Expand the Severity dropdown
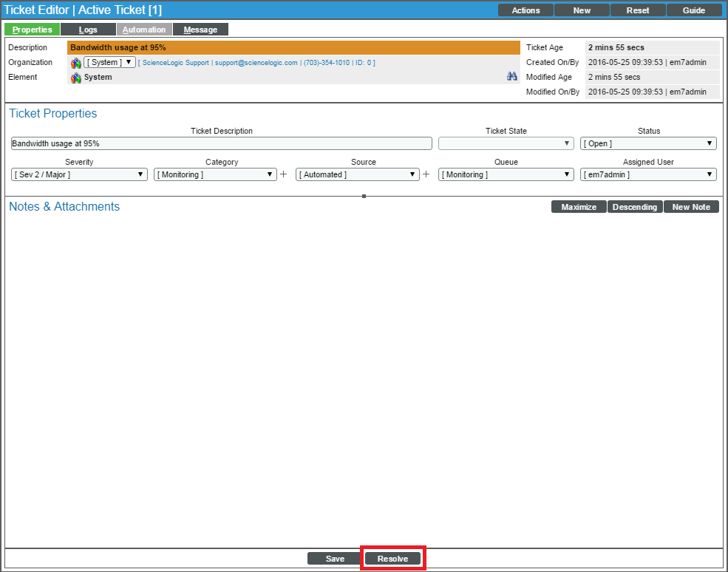This screenshot has width=728, height=572. pyautogui.click(x=79, y=174)
